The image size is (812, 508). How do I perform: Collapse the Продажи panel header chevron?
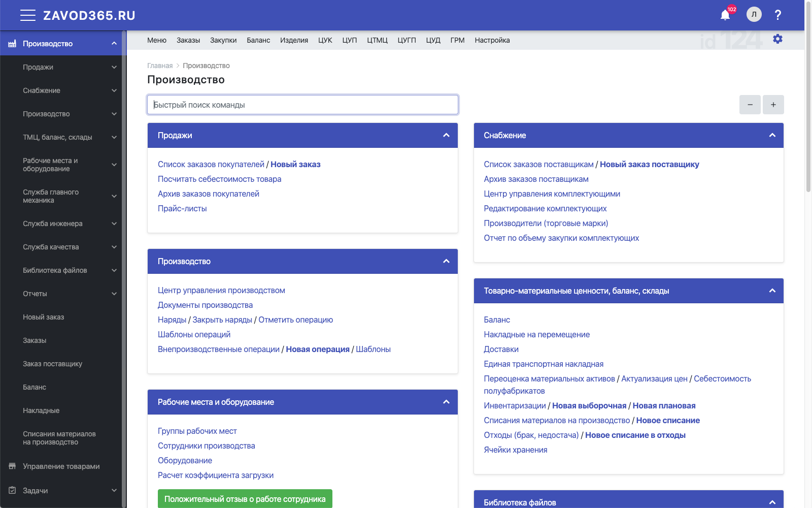tap(446, 135)
